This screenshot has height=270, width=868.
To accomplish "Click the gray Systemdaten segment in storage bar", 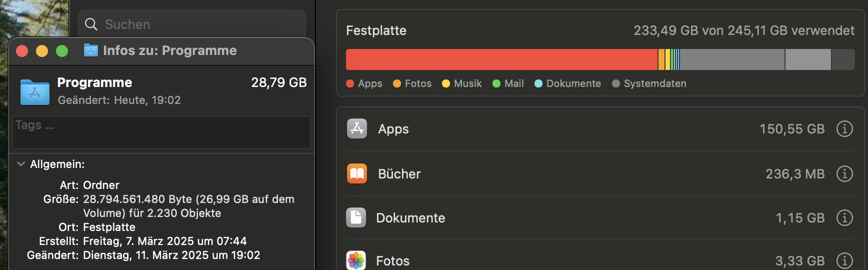I will click(x=731, y=59).
